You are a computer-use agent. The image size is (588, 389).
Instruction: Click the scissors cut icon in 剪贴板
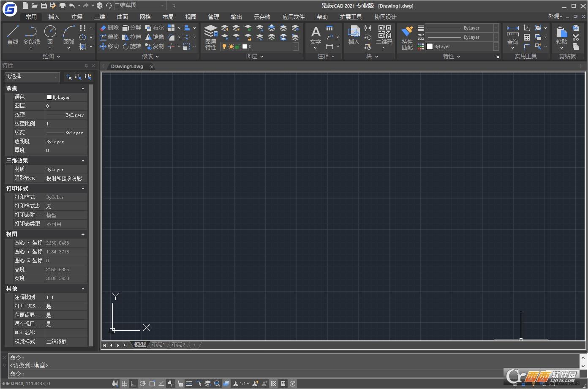click(x=576, y=37)
